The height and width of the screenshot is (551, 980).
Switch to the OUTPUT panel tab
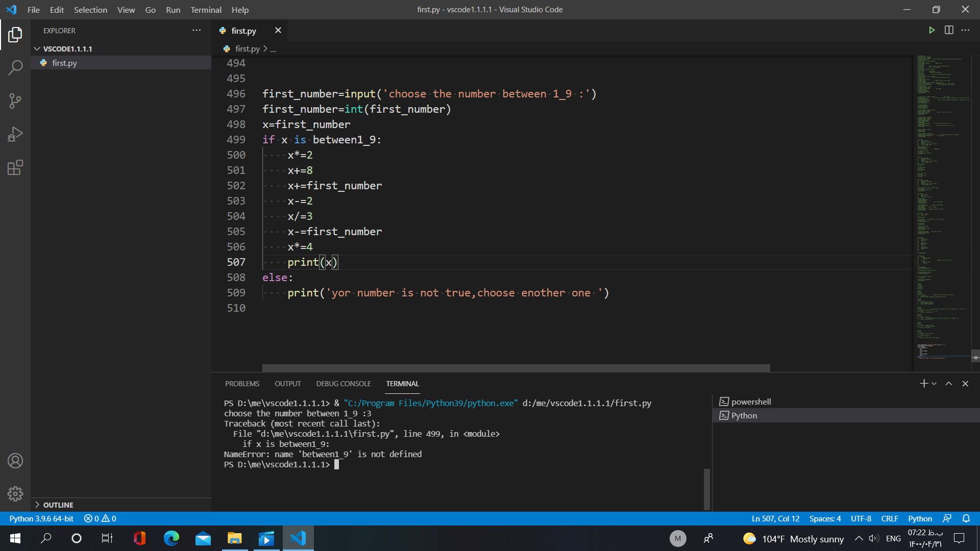click(288, 384)
